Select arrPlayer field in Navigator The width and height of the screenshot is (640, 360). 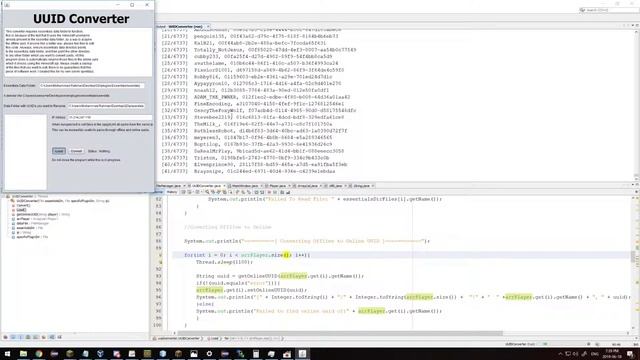pos(34,219)
